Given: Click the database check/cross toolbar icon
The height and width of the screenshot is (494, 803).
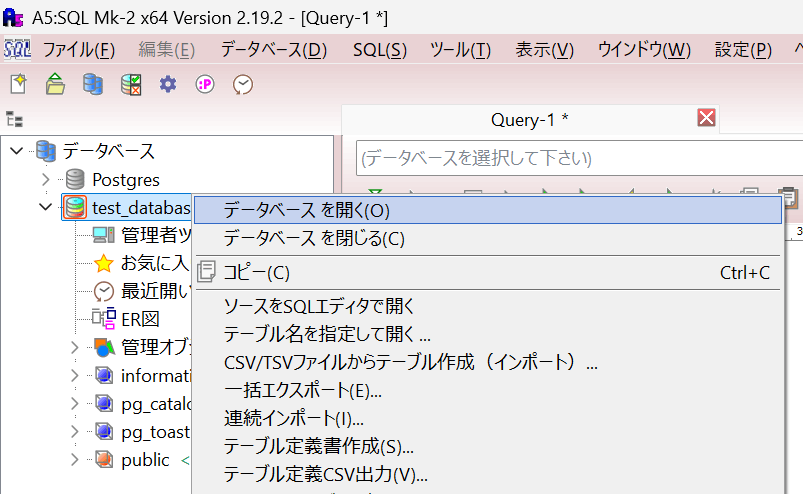Looking at the screenshot, I should click(x=131, y=84).
